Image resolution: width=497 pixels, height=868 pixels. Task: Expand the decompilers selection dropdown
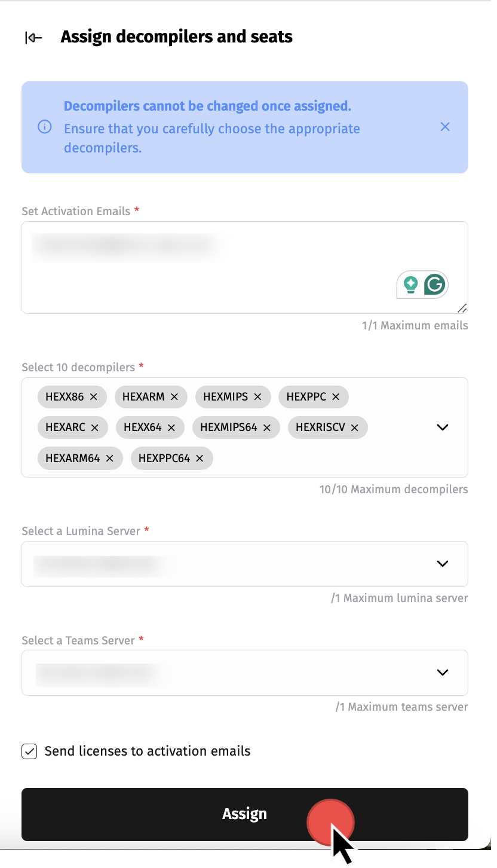coord(443,427)
